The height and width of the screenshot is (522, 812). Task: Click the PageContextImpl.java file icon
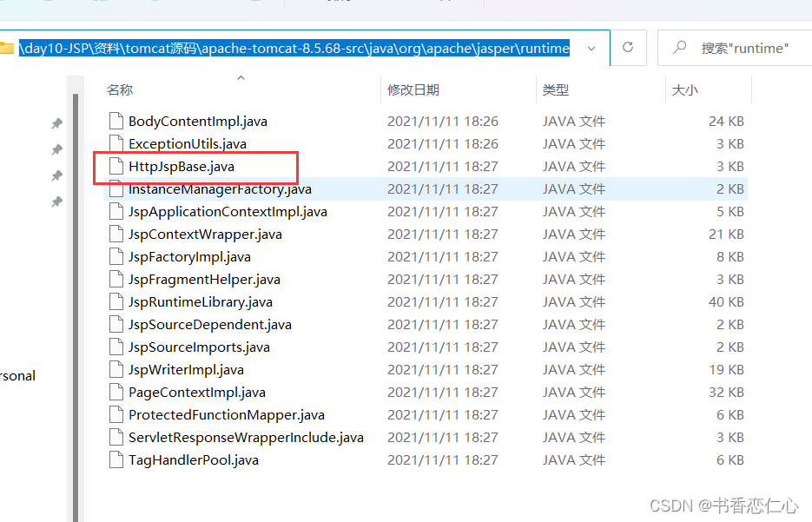pyautogui.click(x=116, y=392)
